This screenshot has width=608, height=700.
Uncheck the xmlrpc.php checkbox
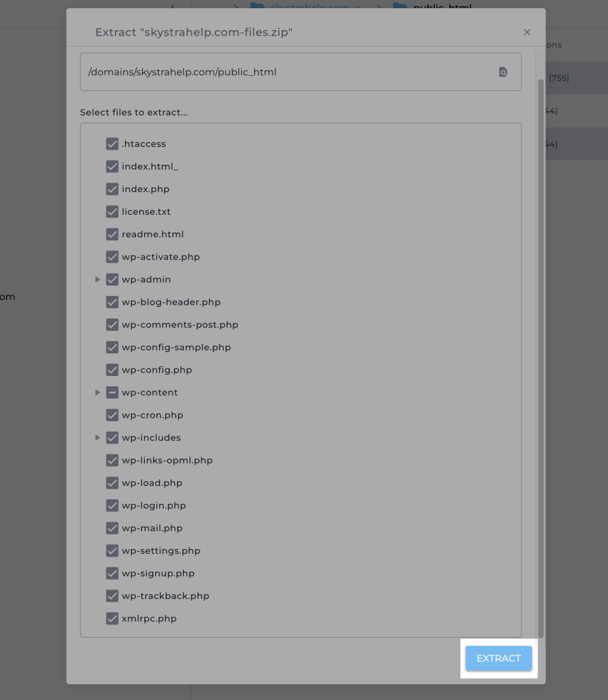click(113, 619)
